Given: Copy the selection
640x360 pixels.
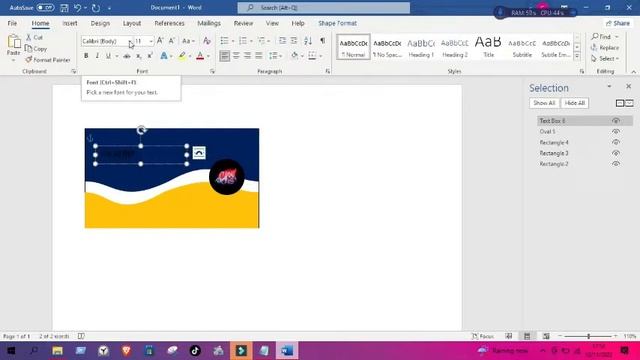Looking at the screenshot, I should (36, 49).
